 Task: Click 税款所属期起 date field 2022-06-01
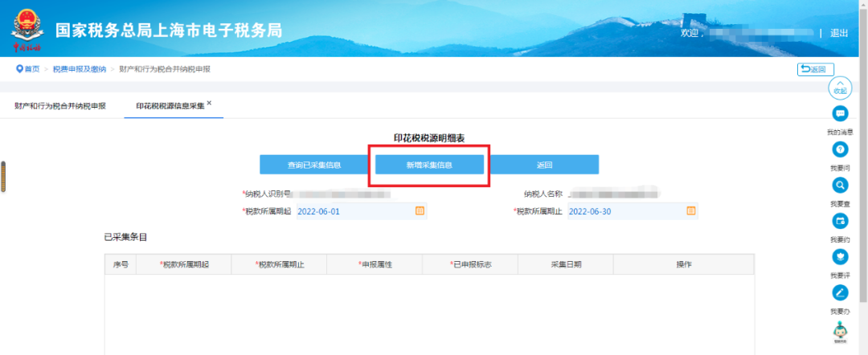pyautogui.click(x=362, y=211)
